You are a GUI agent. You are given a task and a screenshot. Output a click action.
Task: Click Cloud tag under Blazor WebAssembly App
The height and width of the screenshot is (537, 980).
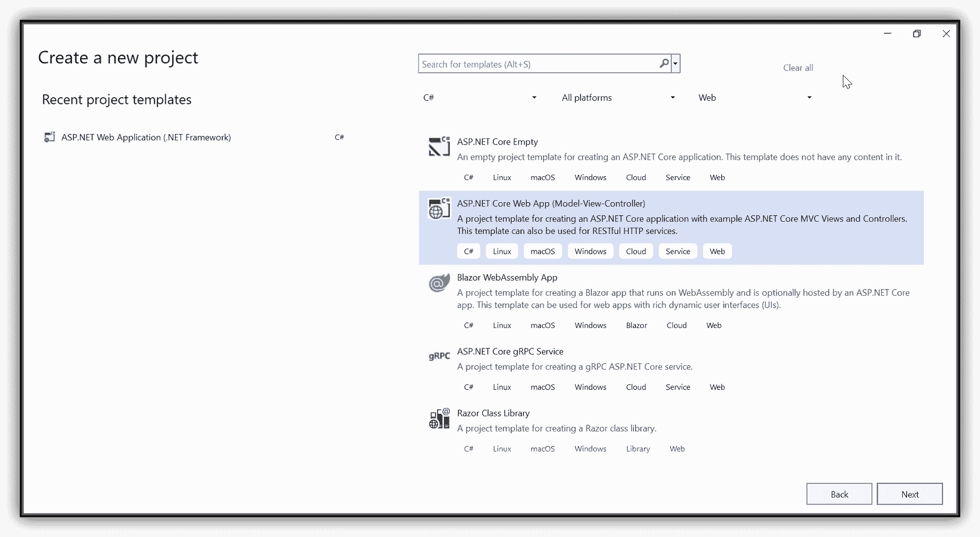point(677,325)
